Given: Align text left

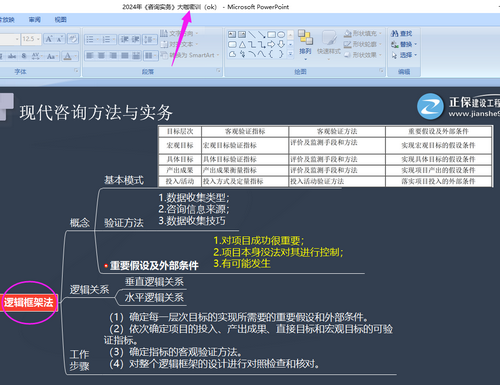Looking at the screenshot, I should pos(90,55).
